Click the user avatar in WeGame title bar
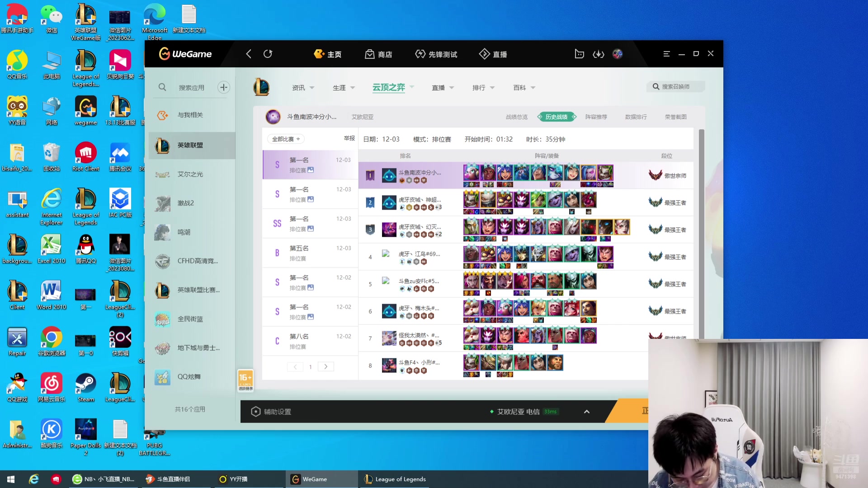 tap(618, 54)
